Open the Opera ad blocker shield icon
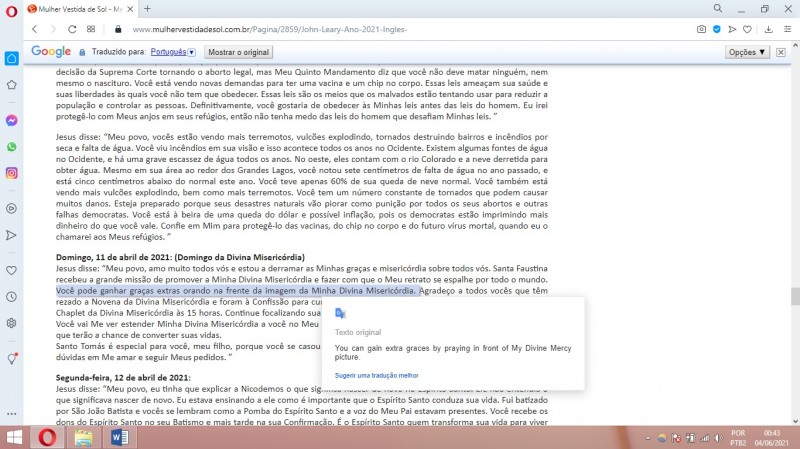The width and height of the screenshot is (800, 449). click(717, 29)
